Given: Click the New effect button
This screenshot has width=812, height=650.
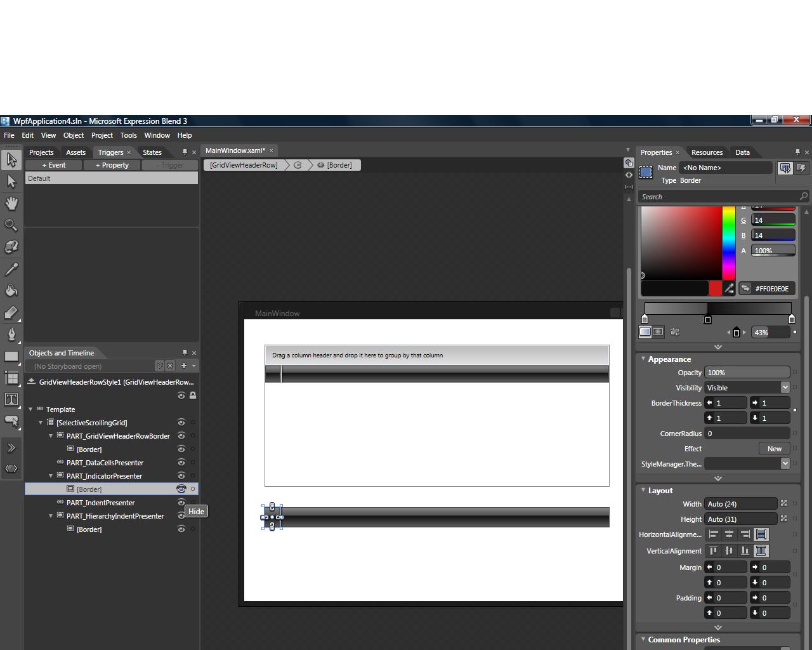Looking at the screenshot, I should (x=775, y=449).
